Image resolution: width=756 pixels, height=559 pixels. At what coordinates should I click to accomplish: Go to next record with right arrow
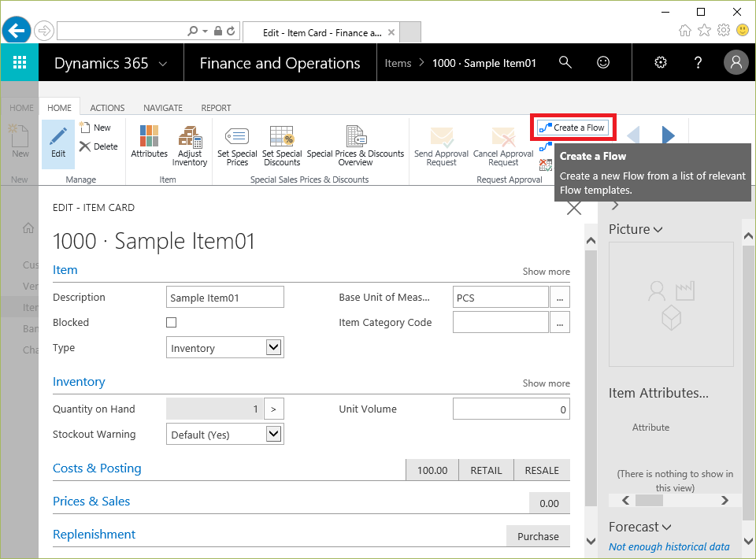668,135
